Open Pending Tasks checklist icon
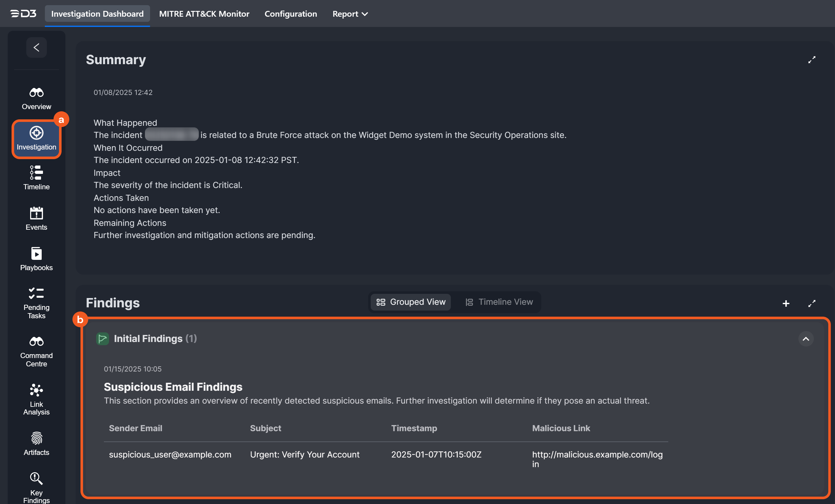 coord(36,294)
